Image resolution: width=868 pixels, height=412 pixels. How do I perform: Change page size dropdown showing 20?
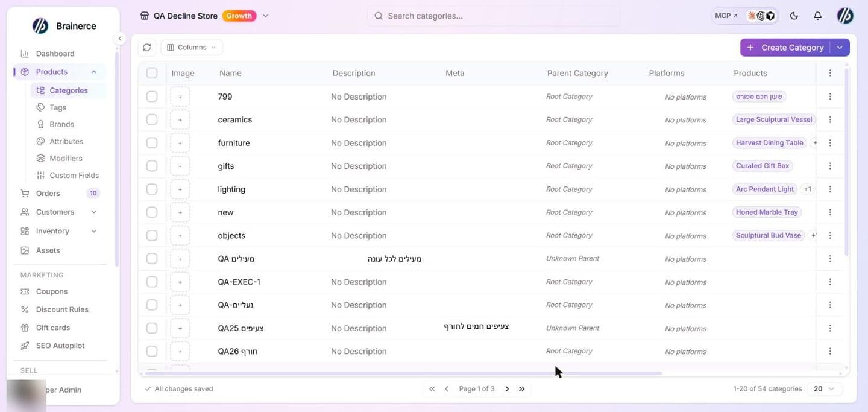[x=824, y=389]
